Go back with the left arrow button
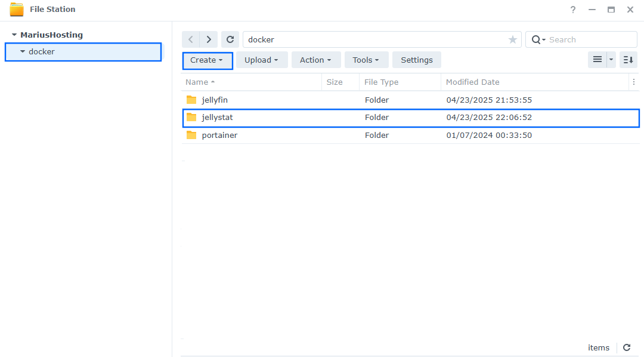 point(191,39)
